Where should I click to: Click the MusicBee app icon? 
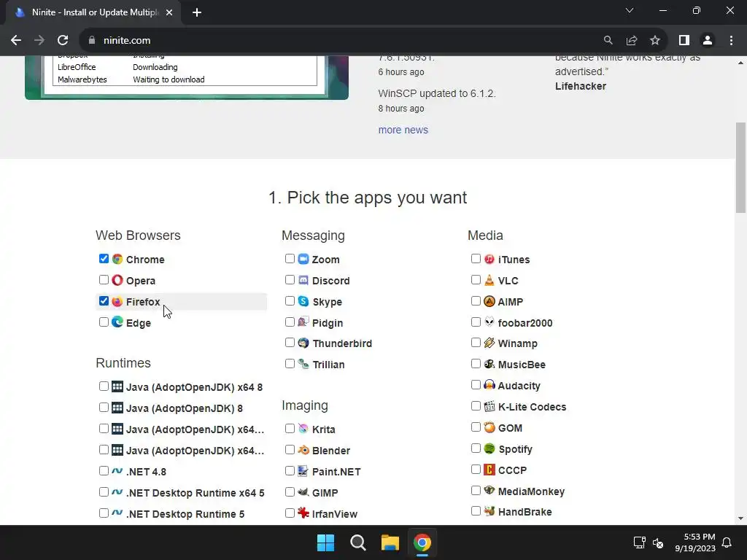tap(489, 364)
